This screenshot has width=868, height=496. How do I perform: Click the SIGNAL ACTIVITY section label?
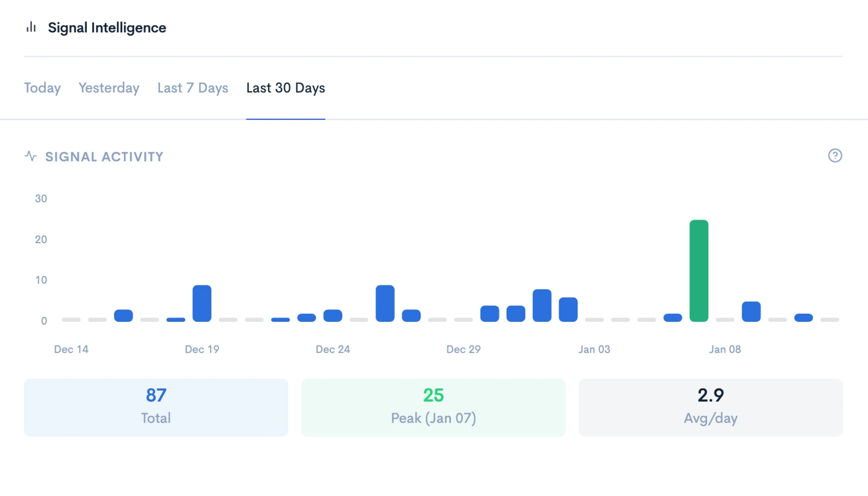coord(104,157)
